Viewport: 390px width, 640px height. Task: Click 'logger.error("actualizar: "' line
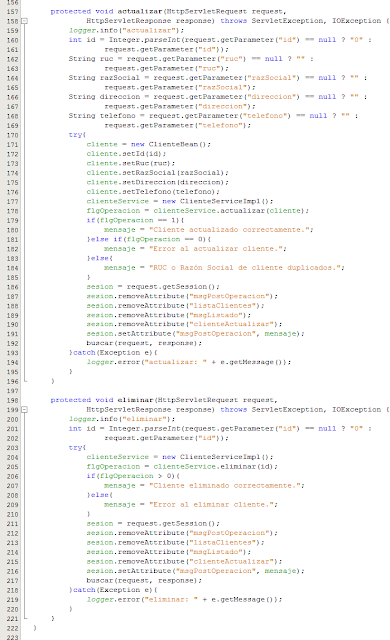189,362
